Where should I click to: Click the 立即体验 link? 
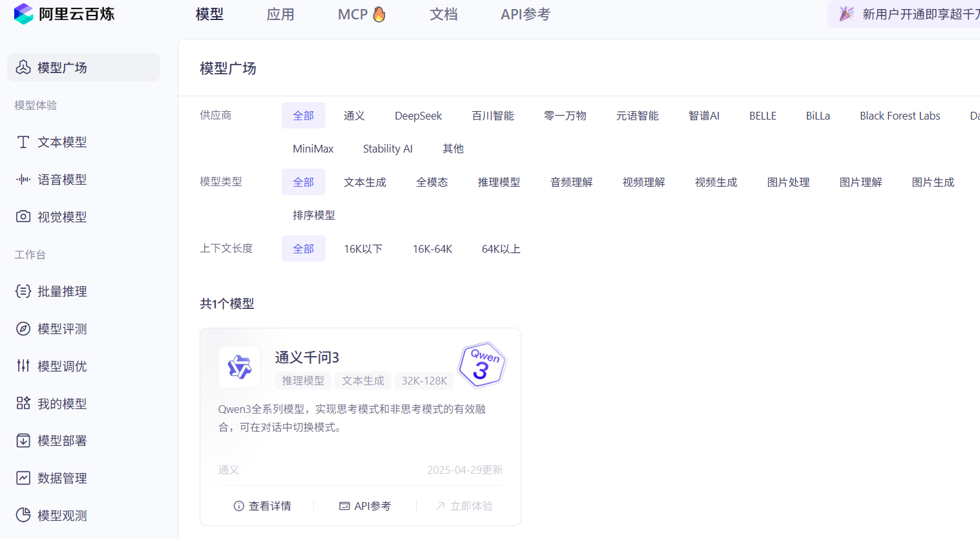pos(464,506)
